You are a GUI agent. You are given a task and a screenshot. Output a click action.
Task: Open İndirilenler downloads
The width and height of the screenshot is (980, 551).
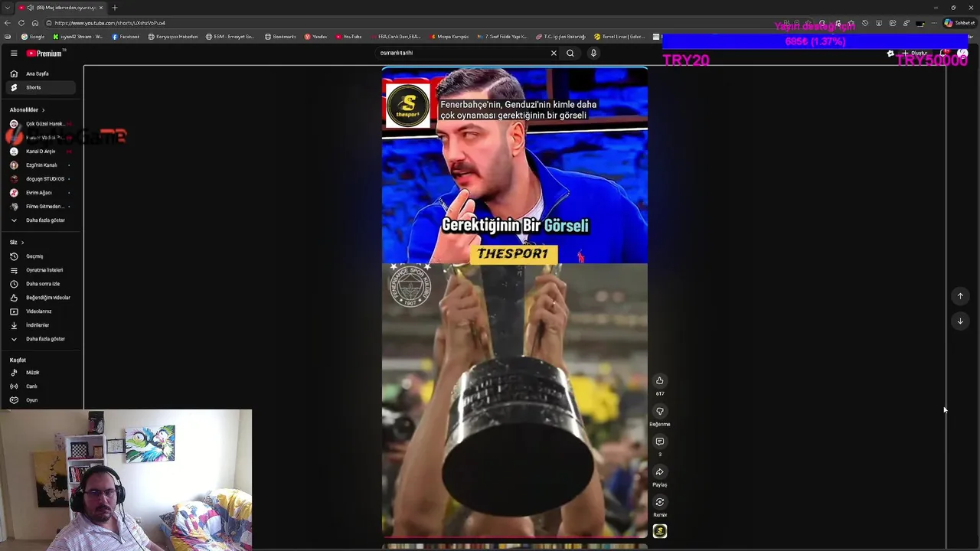pyautogui.click(x=42, y=325)
